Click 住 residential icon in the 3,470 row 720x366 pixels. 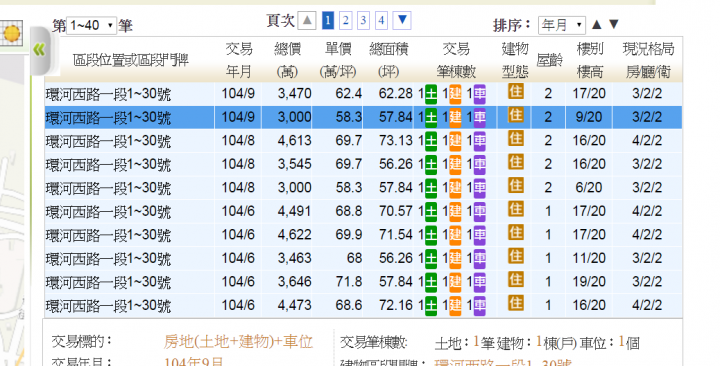(x=516, y=91)
